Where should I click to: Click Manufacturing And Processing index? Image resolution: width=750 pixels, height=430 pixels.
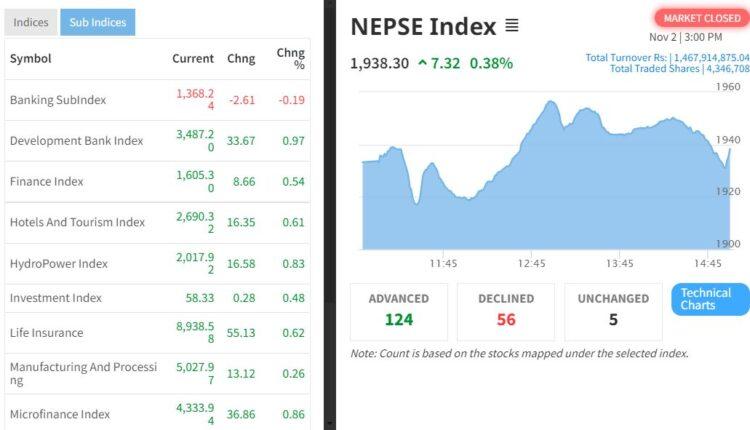click(83, 373)
